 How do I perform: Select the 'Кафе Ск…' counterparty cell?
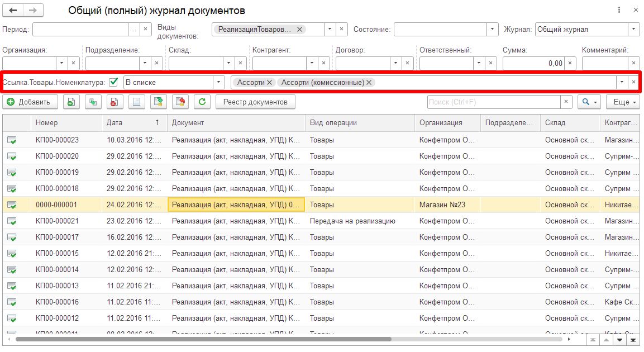tap(620, 302)
